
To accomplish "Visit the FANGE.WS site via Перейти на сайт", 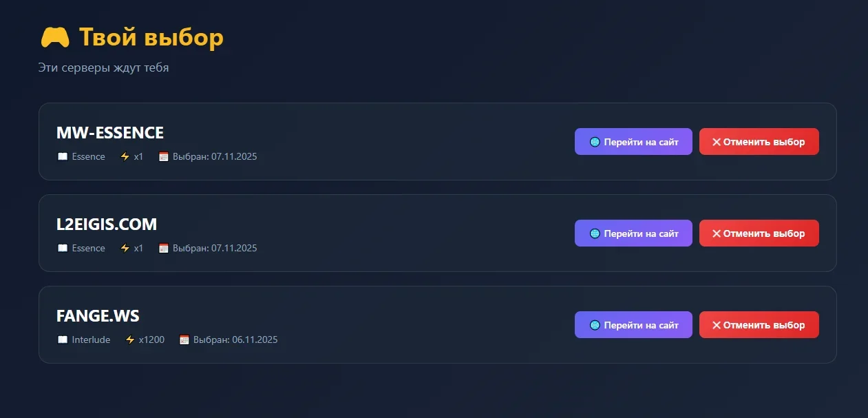I will [x=633, y=325].
